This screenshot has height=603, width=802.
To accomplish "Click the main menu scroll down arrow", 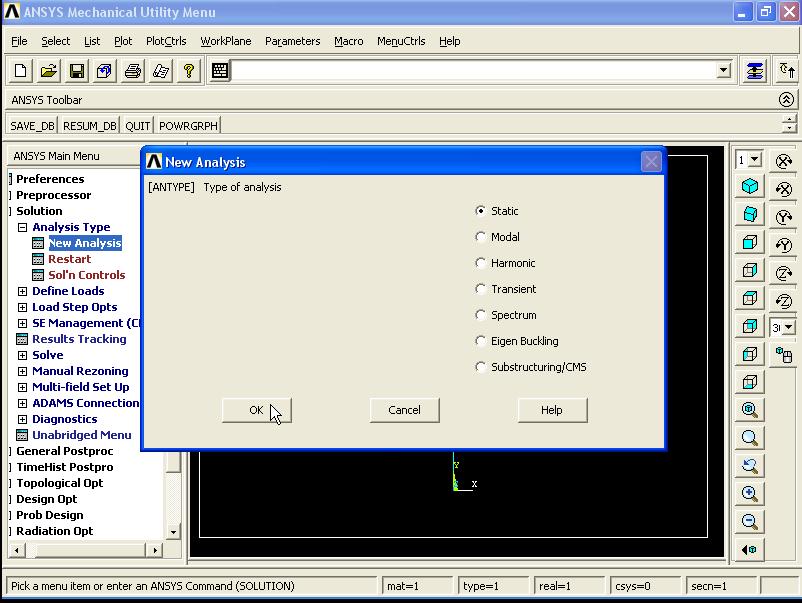I will click(173, 532).
